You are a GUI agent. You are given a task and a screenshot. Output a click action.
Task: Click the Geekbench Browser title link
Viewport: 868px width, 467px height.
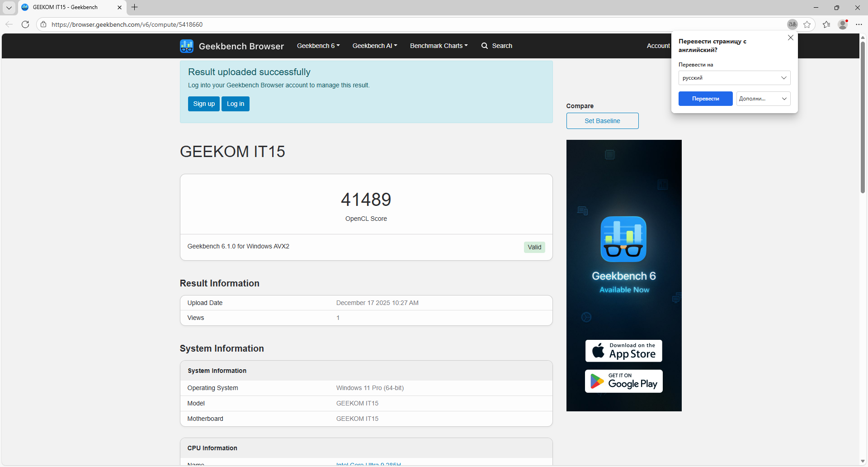coord(241,46)
